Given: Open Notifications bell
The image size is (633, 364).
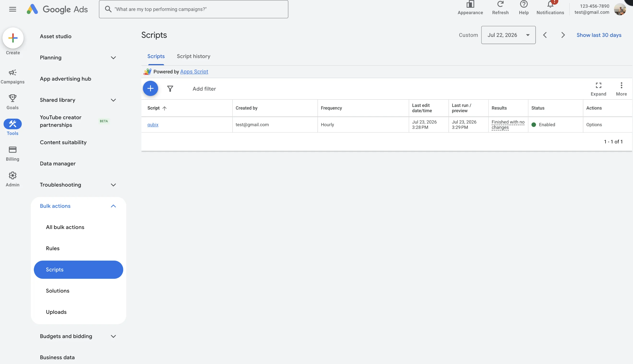Looking at the screenshot, I should tap(550, 8).
